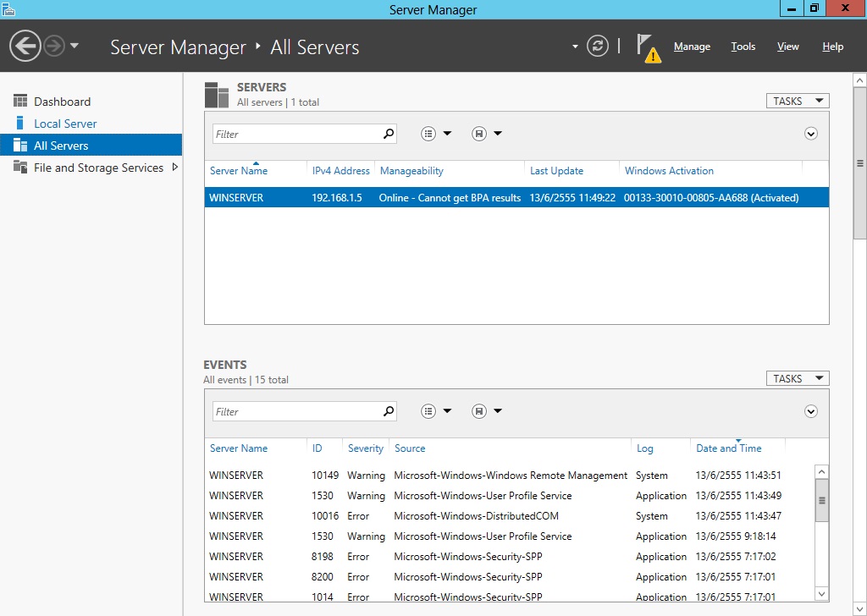The width and height of the screenshot is (867, 616).
Task: Click the File and Storage Services icon
Action: [20, 167]
